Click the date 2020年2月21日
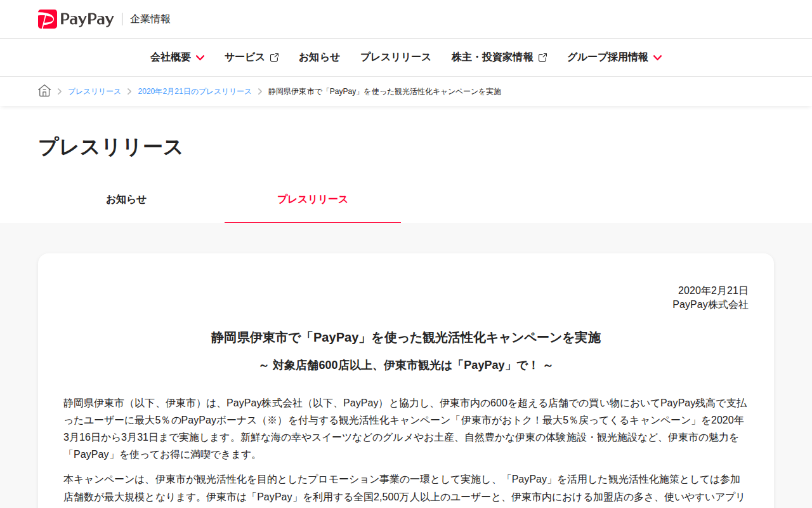812x508 pixels. pos(713,290)
